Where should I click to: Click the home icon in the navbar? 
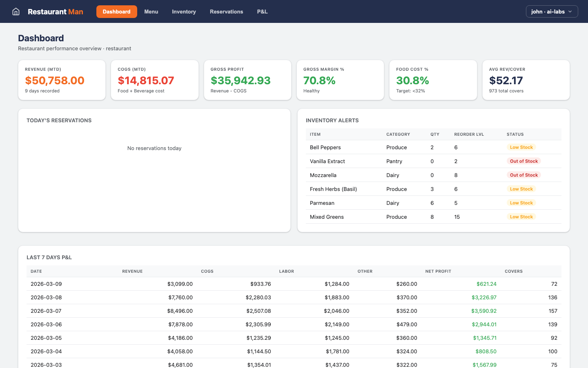point(16,11)
